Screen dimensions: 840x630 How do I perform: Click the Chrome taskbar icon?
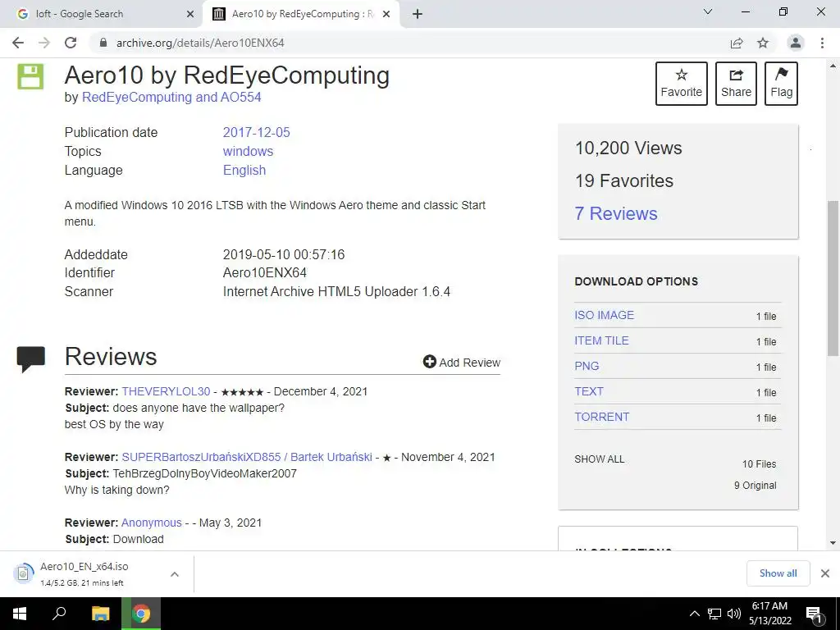pos(141,614)
